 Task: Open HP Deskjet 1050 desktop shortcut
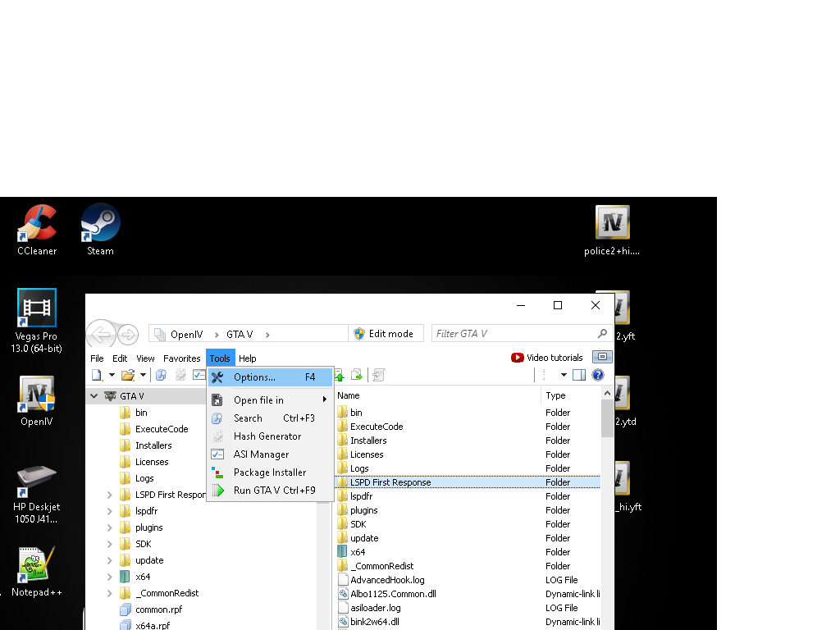pyautogui.click(x=36, y=494)
